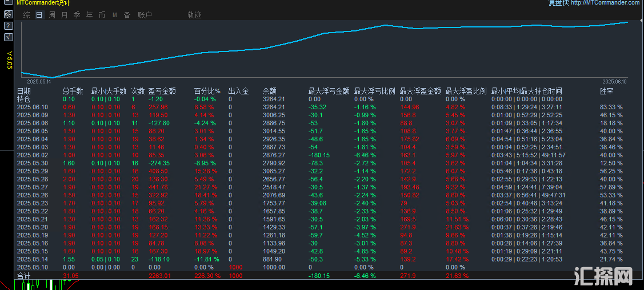Select the 2025.06.05 date row

(x=33, y=131)
